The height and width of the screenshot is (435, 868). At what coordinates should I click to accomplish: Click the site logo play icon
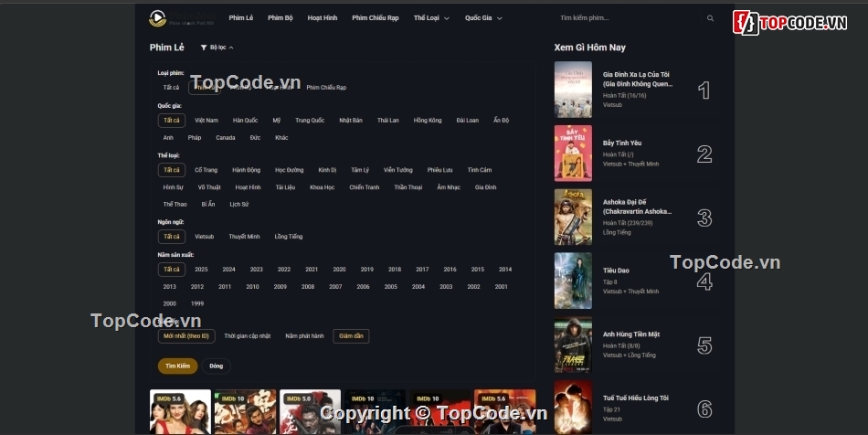point(157,17)
